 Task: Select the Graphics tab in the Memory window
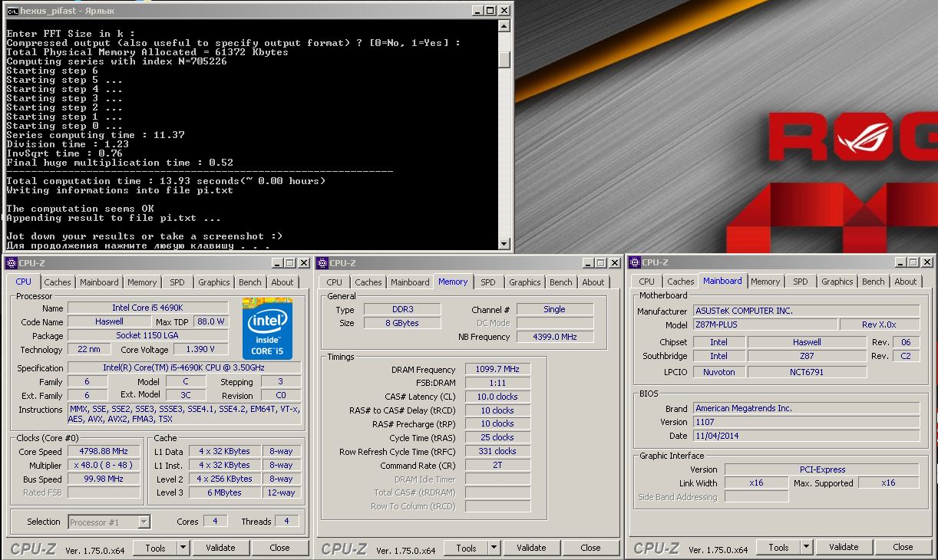(x=525, y=282)
